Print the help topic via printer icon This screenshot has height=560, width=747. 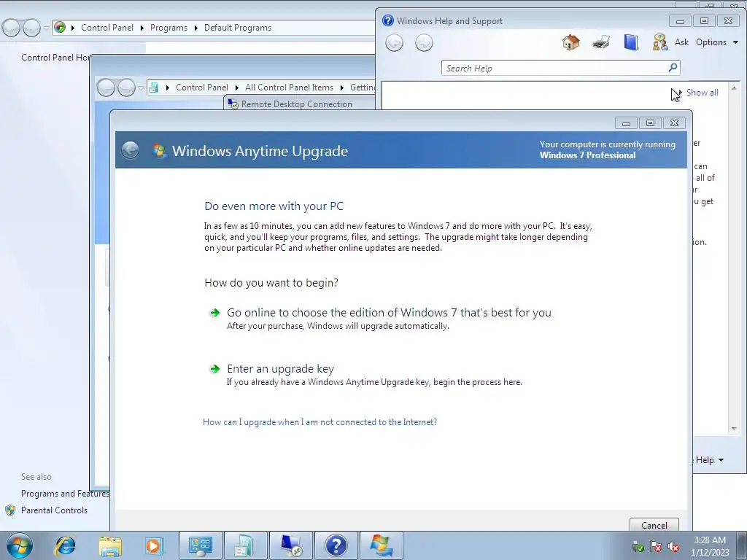click(x=601, y=42)
